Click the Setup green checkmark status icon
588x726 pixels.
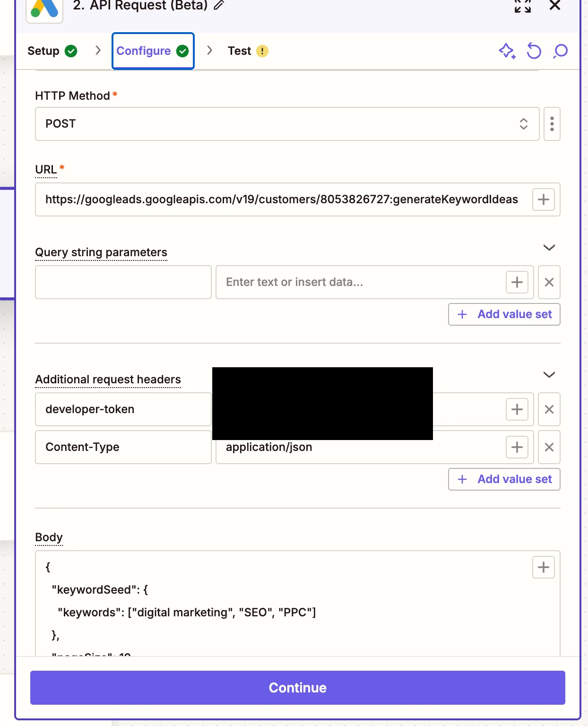71,51
